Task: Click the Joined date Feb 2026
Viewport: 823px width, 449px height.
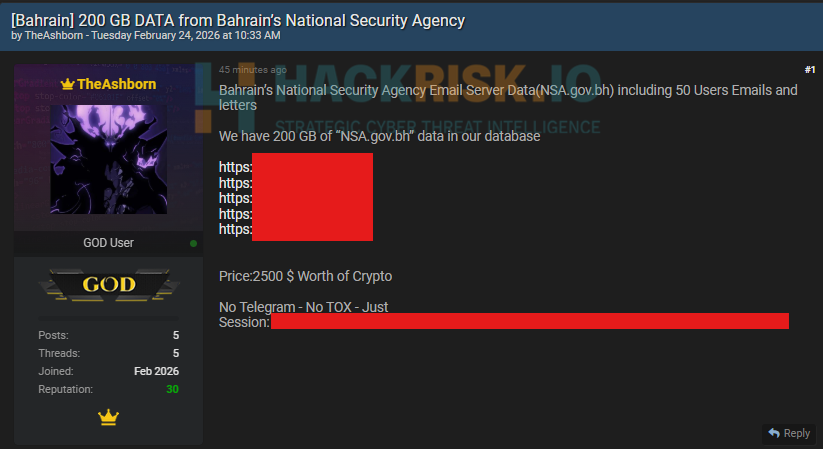Action: pyautogui.click(x=156, y=371)
